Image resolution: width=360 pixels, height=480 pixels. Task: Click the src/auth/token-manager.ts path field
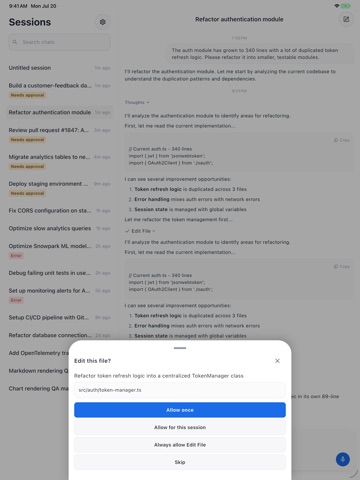coord(180,390)
